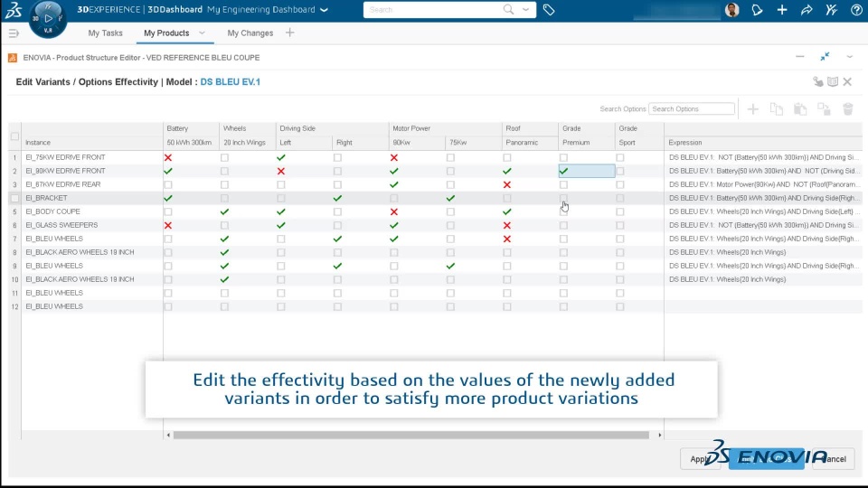
Task: Add a new dashboard tab with plus
Action: click(289, 33)
